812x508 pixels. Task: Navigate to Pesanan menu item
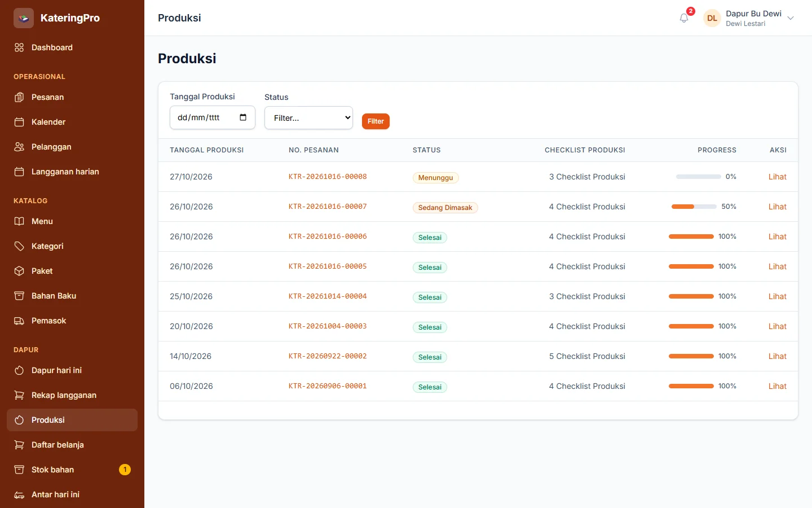click(72, 97)
